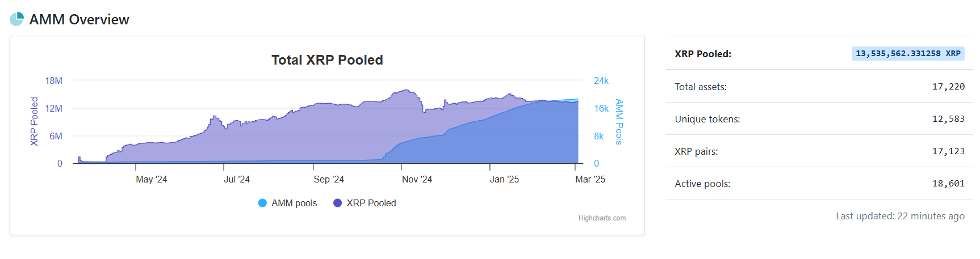980x259 pixels.
Task: Click the XRP Pooled amount badge
Action: [x=907, y=54]
